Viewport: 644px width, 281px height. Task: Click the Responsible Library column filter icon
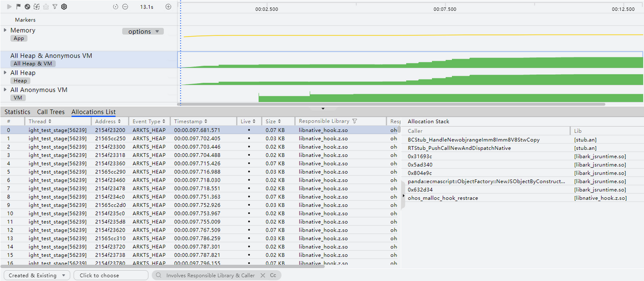(355, 121)
